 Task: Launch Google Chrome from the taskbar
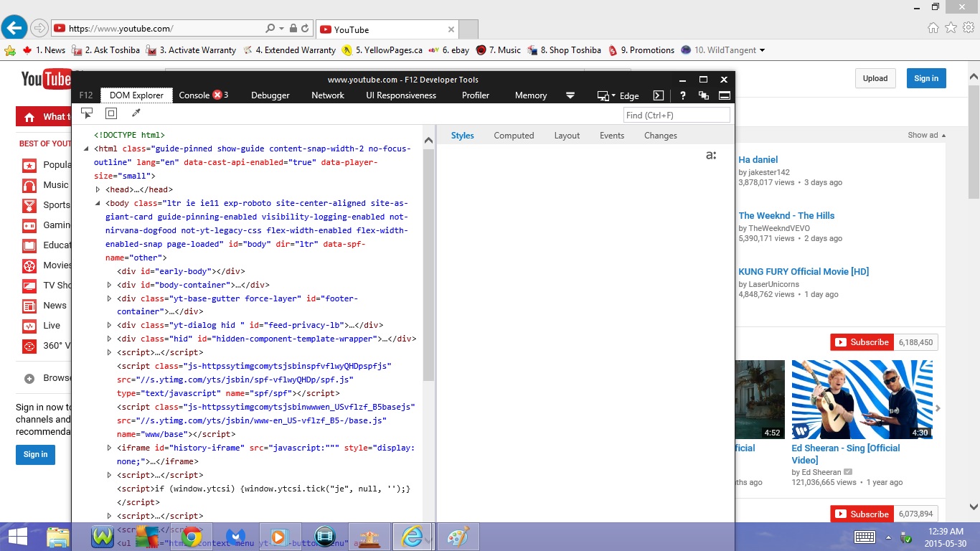pyautogui.click(x=191, y=537)
